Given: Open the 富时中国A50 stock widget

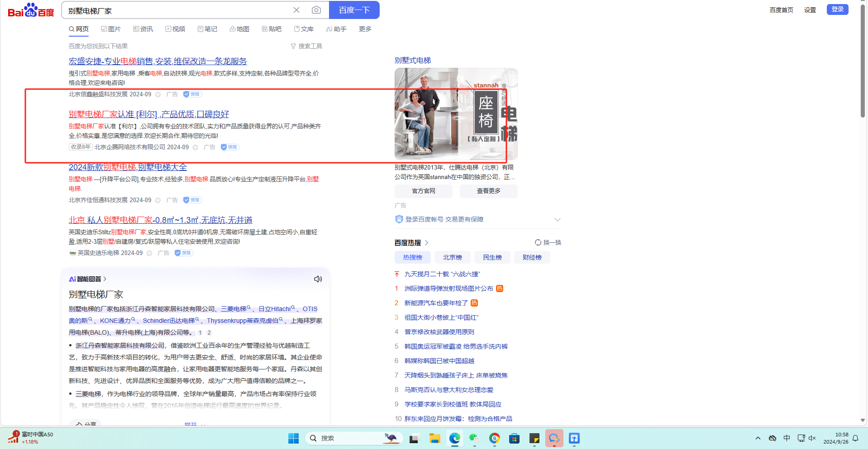Looking at the screenshot, I should tap(31, 438).
